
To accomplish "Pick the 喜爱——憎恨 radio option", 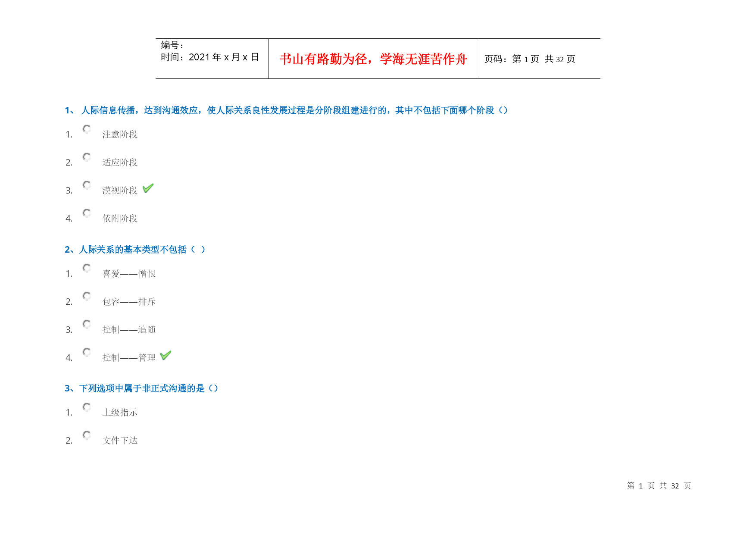I will pyautogui.click(x=87, y=268).
